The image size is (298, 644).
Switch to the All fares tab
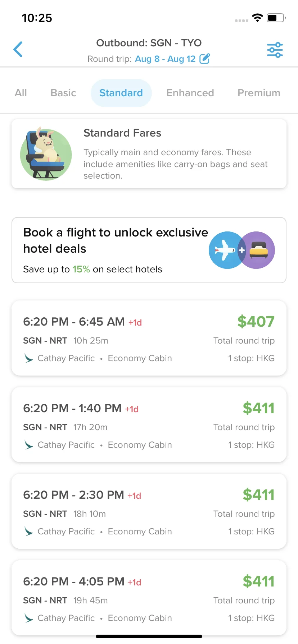click(x=21, y=93)
